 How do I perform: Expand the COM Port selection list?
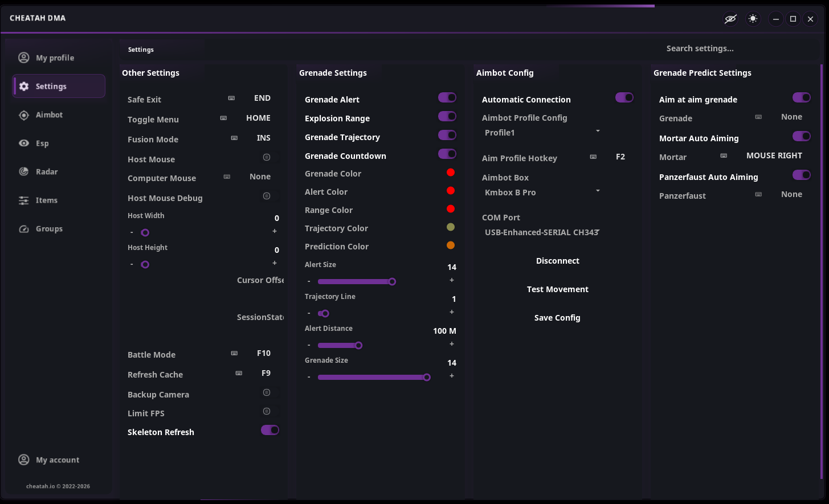pyautogui.click(x=541, y=232)
